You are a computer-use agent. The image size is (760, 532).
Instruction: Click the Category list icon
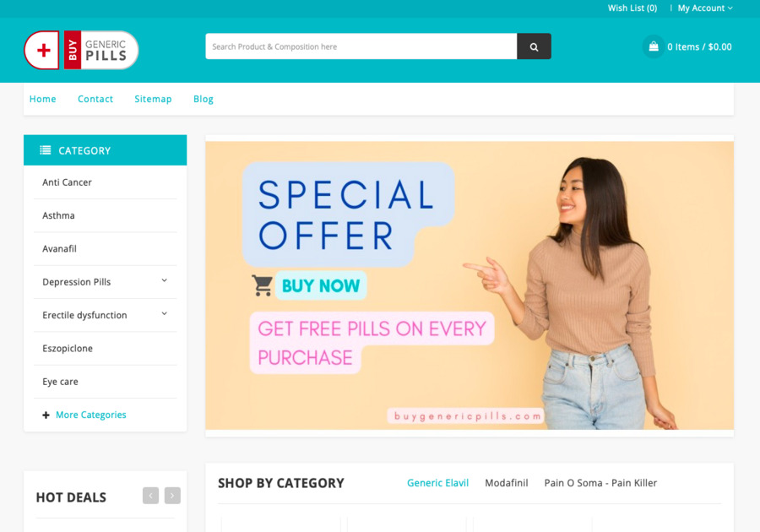[x=45, y=150]
